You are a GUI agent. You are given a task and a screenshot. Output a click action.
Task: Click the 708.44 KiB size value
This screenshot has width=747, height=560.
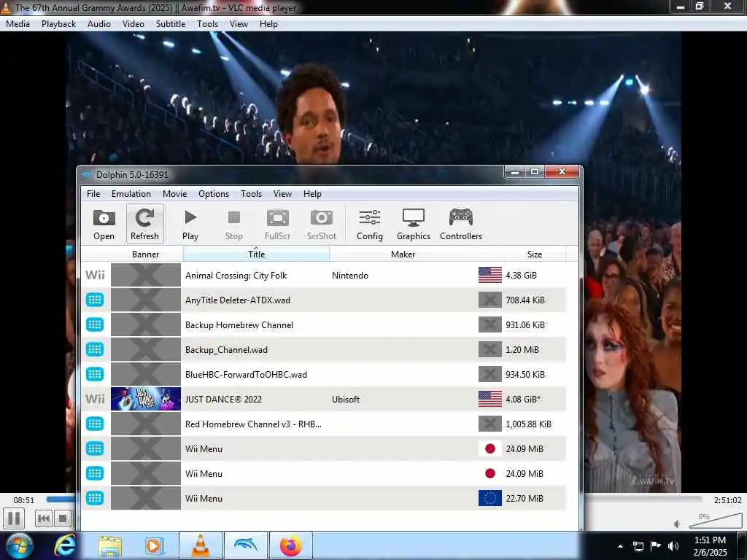tap(525, 300)
